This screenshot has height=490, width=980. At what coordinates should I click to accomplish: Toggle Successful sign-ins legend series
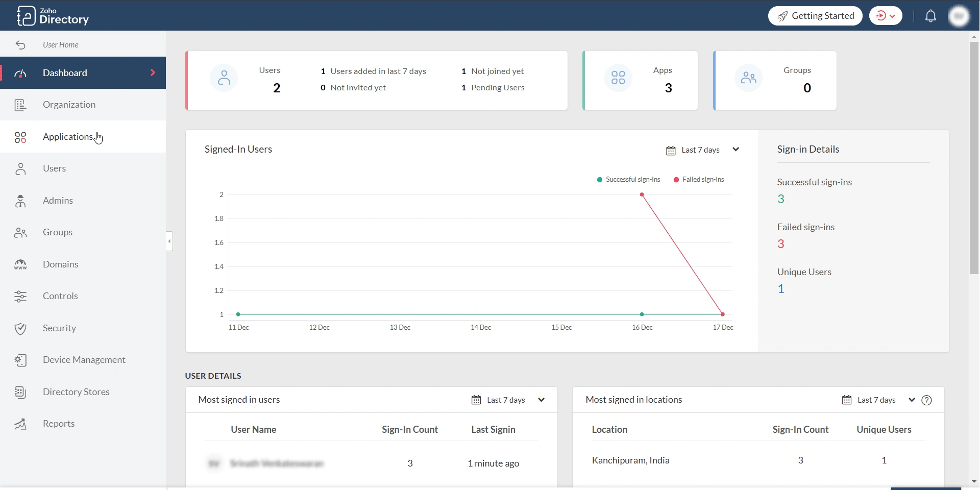[628, 180]
